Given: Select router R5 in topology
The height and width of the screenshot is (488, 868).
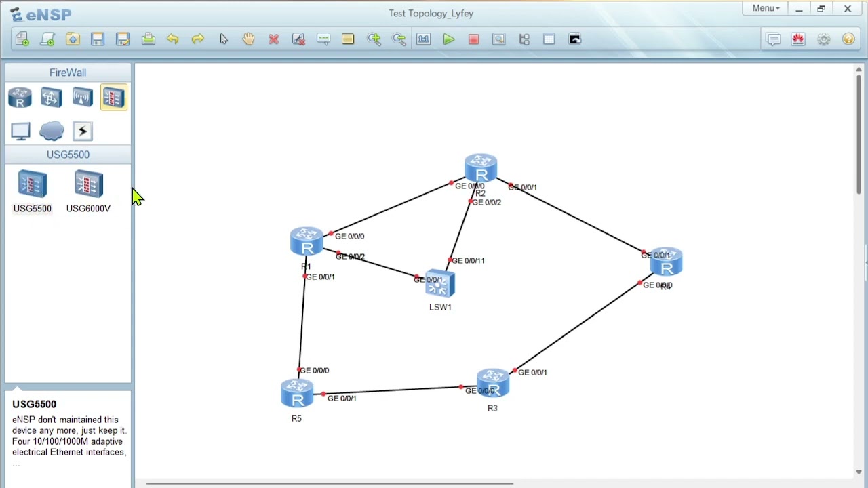Looking at the screenshot, I should [x=297, y=393].
